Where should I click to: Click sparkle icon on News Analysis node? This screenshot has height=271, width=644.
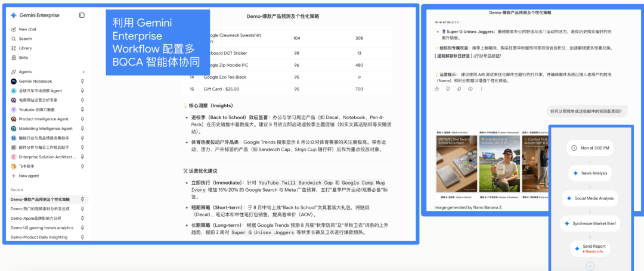575,173
